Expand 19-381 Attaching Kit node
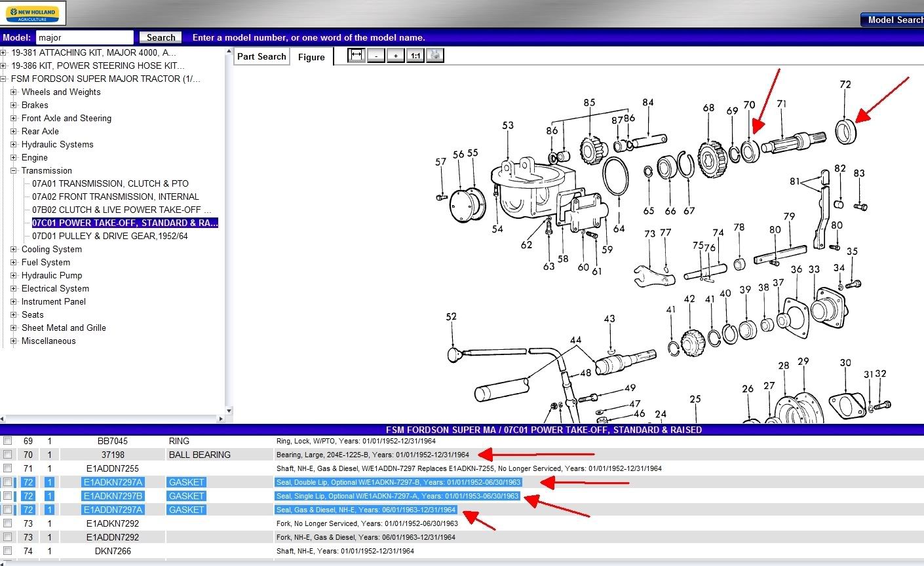This screenshot has height=566, width=924. (x=3, y=52)
